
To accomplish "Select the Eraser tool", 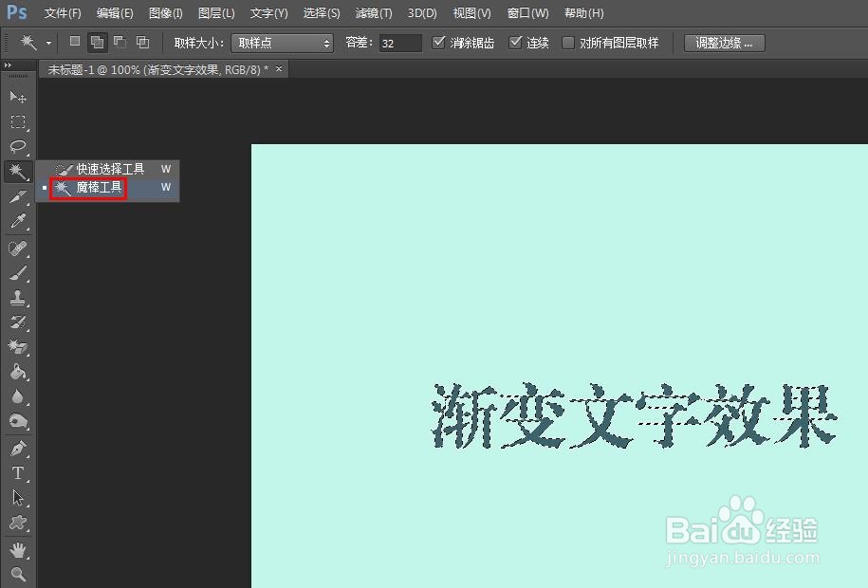I will click(18, 347).
